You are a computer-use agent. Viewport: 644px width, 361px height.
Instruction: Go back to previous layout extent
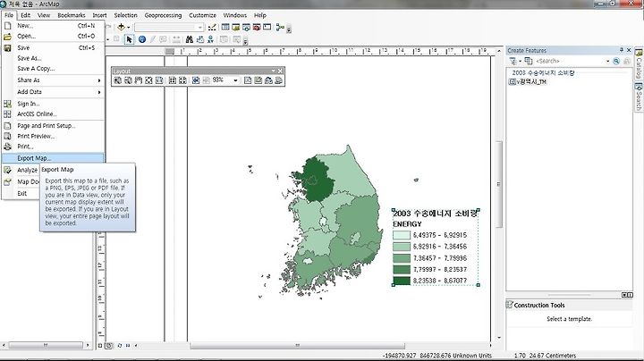[x=196, y=80]
